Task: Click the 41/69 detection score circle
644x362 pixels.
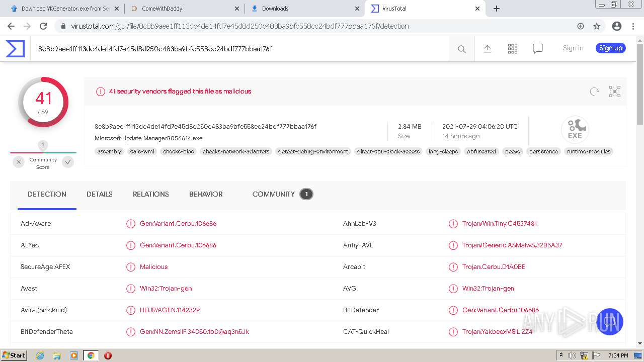Action: click(x=43, y=102)
